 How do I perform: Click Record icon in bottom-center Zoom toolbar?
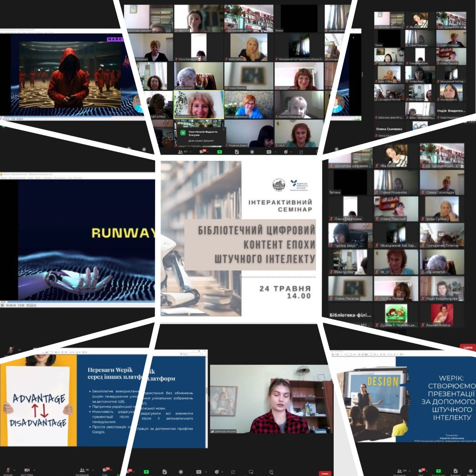click(181, 472)
